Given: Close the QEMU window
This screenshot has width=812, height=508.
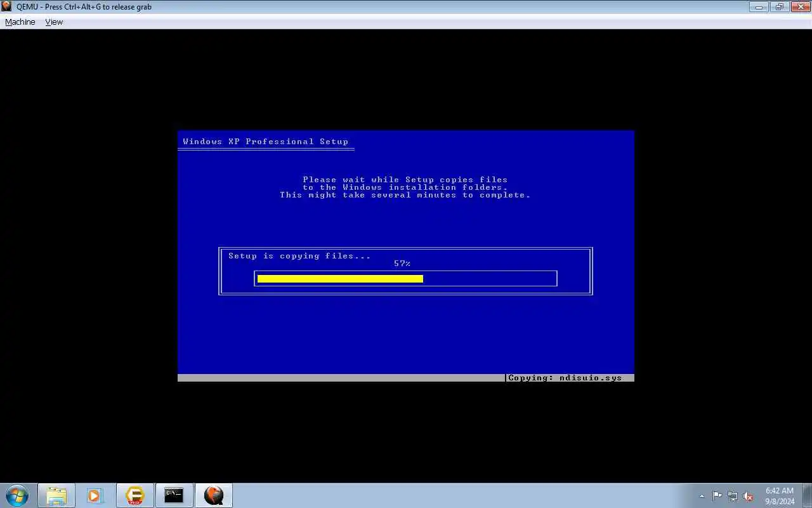Looking at the screenshot, I should tap(799, 7).
